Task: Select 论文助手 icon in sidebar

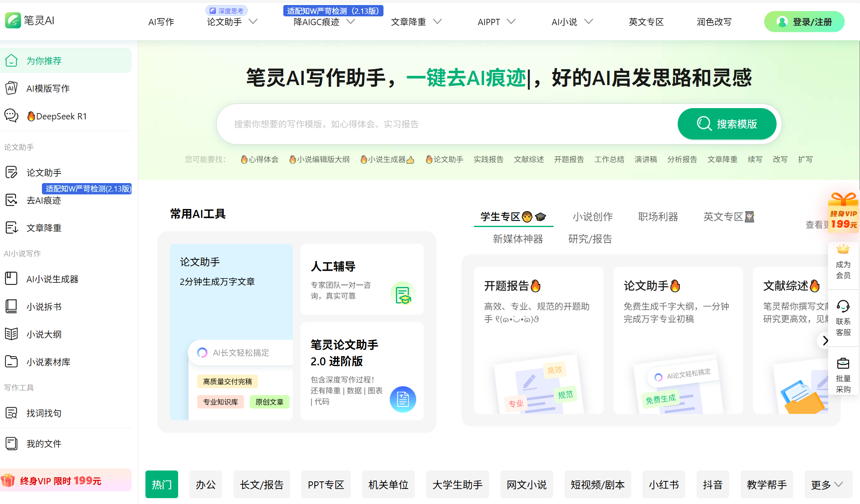Action: pyautogui.click(x=11, y=172)
